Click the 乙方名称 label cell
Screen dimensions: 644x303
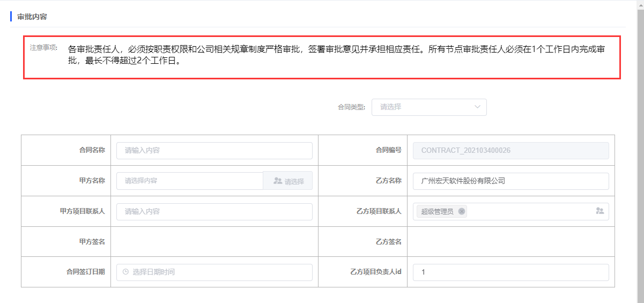[362, 181]
